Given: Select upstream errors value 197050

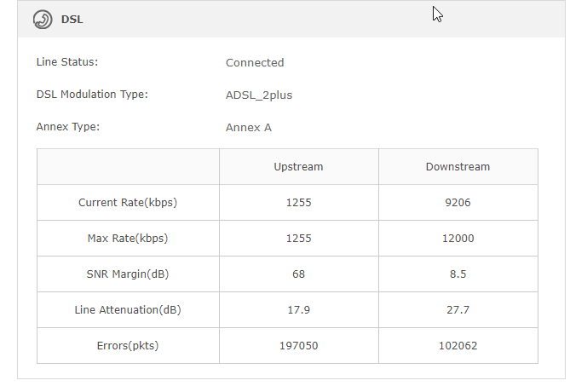Looking at the screenshot, I should click(299, 345).
